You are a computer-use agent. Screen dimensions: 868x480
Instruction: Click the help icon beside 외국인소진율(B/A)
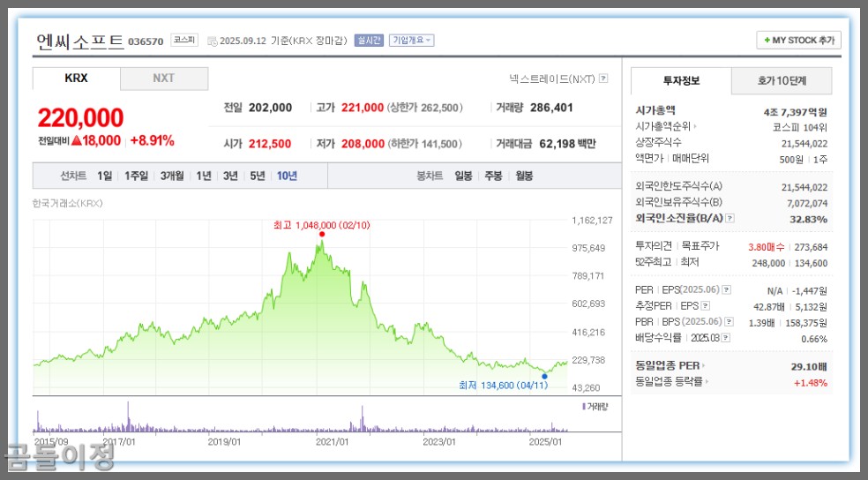tap(730, 218)
